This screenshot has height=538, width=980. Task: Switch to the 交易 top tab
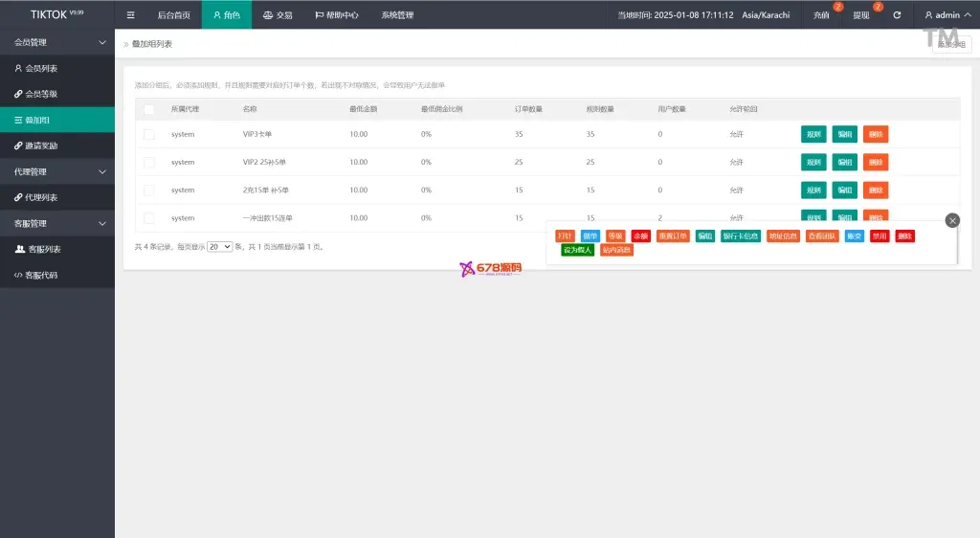278,15
